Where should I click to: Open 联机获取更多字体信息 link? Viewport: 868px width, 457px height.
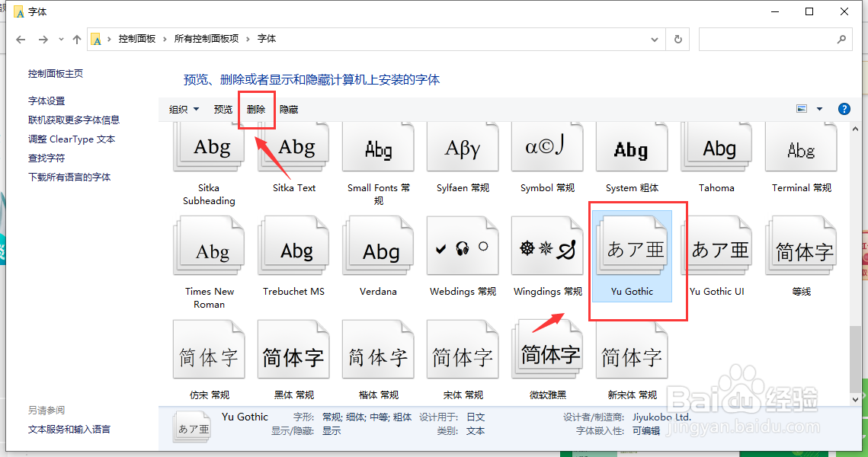(74, 120)
